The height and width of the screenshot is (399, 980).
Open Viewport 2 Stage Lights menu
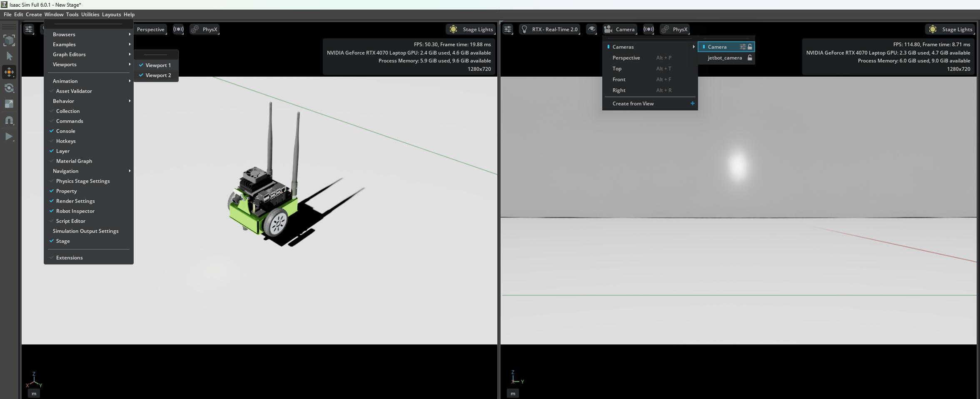tap(950, 29)
